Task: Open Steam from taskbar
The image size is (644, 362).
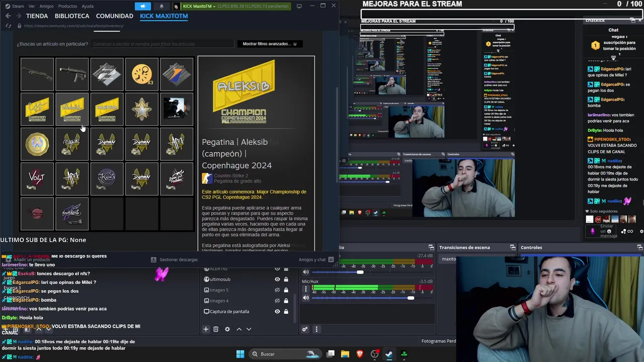Action: (x=389, y=354)
